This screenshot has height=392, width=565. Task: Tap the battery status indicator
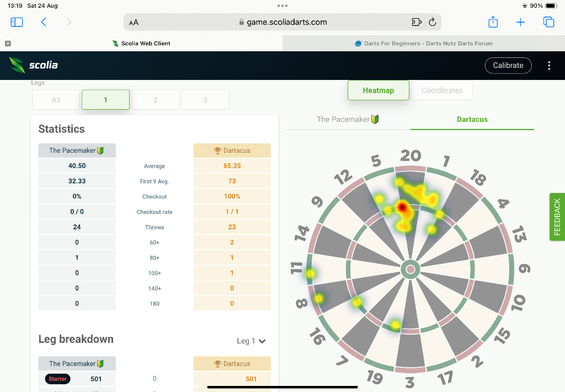(551, 6)
